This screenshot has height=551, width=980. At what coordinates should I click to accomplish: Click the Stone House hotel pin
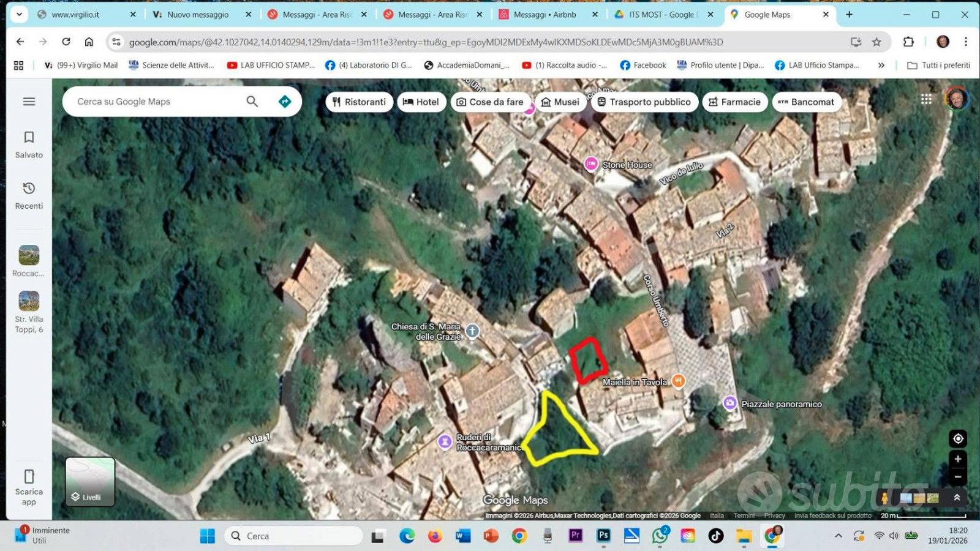coord(591,164)
